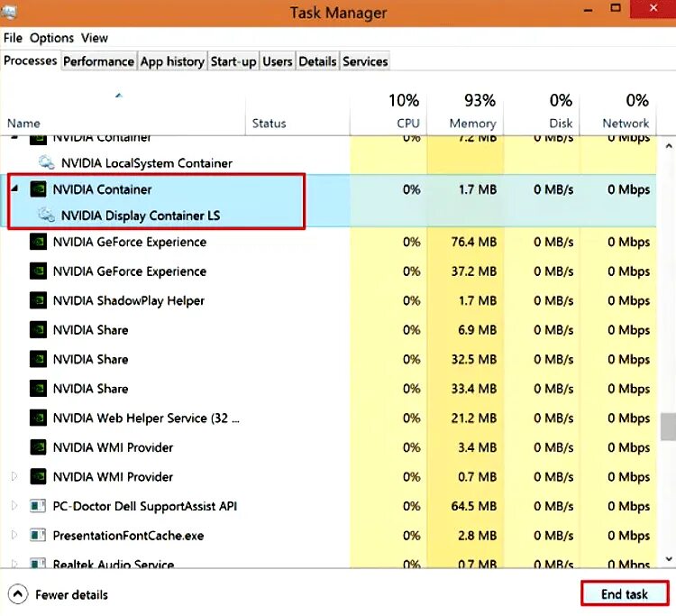Minimize the Task Manager window
Viewport: 676px width, 616px height.
[588, 10]
